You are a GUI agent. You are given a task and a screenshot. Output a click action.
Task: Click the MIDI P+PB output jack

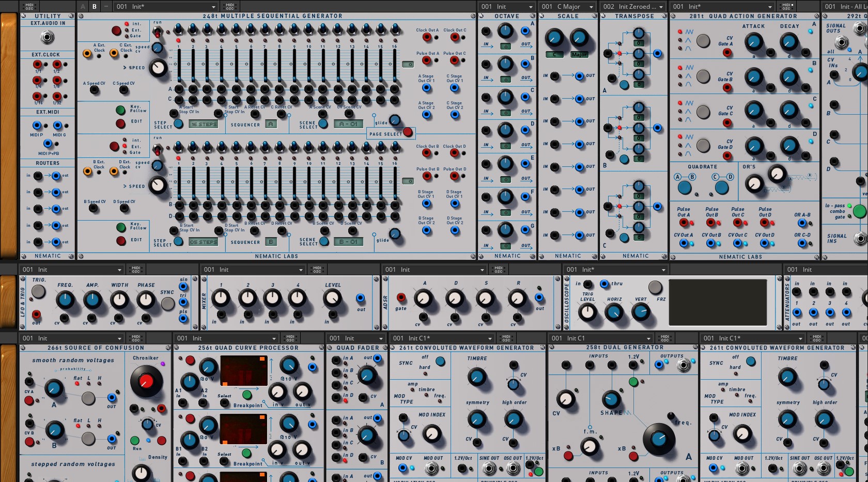[x=48, y=143]
